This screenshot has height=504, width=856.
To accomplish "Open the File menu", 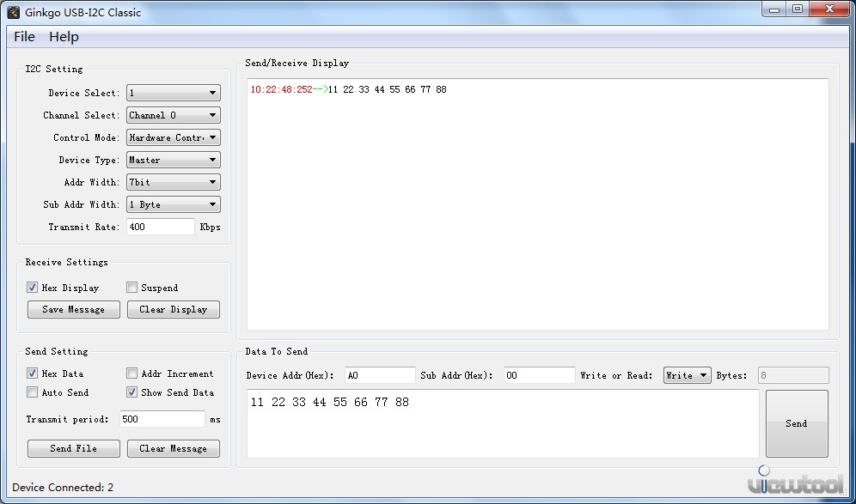I will 25,37.
